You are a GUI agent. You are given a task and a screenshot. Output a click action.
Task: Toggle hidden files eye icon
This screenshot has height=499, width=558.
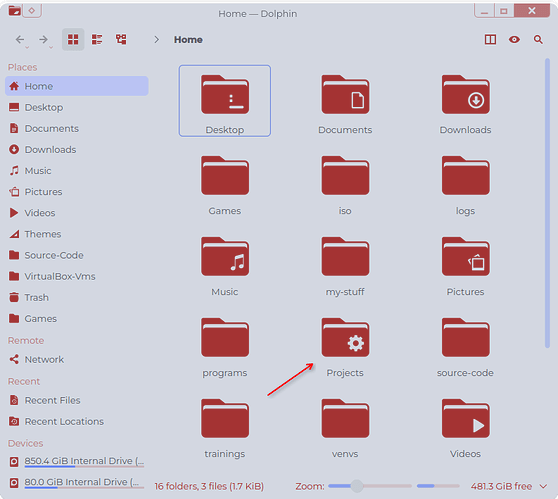pyautogui.click(x=514, y=40)
